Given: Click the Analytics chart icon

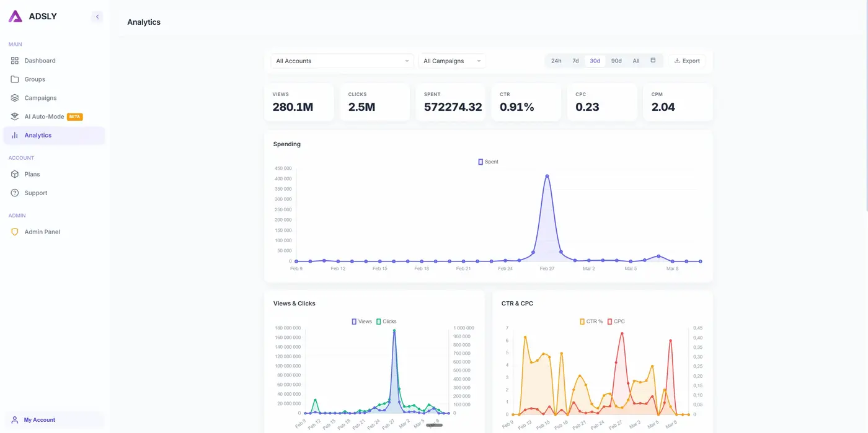Looking at the screenshot, I should click(x=15, y=135).
